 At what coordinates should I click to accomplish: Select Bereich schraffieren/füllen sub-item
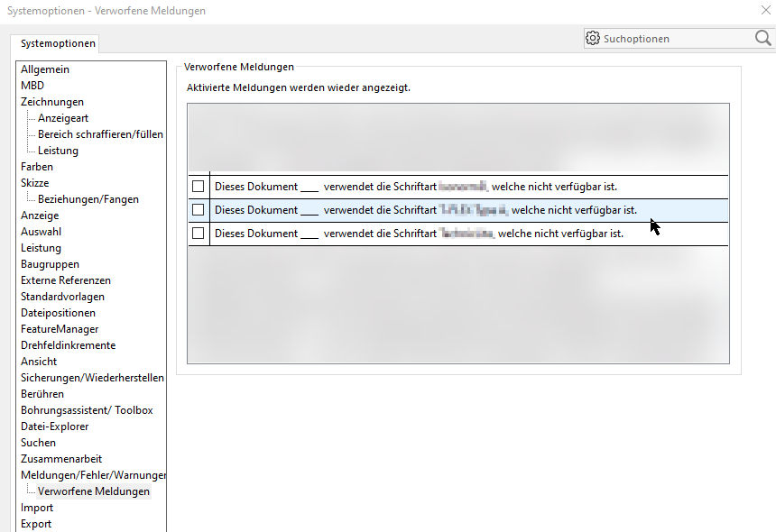(100, 134)
